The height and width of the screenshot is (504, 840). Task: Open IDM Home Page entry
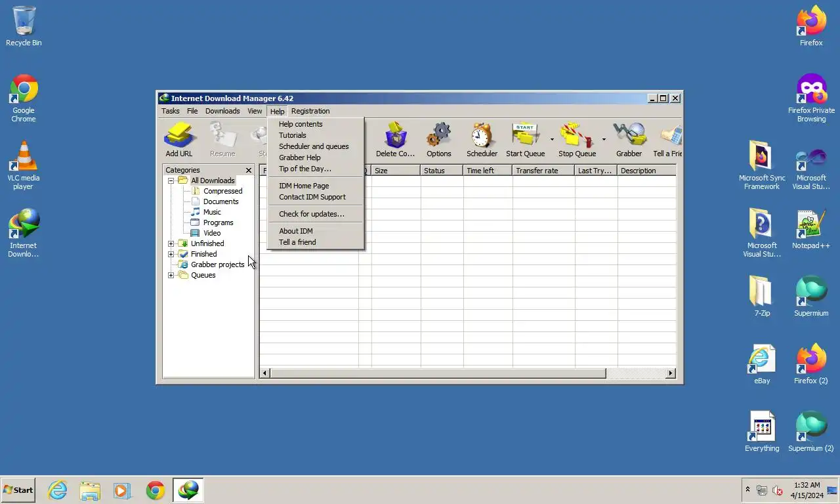click(316, 186)
